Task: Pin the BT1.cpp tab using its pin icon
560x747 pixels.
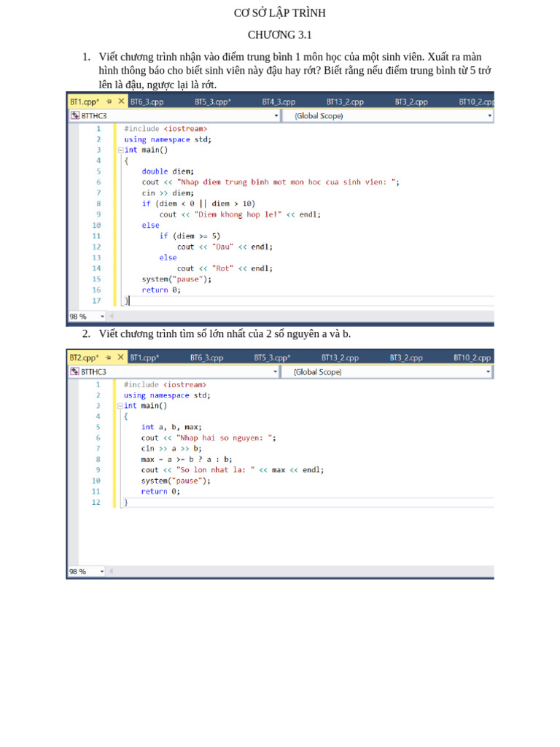Action: 109,101
